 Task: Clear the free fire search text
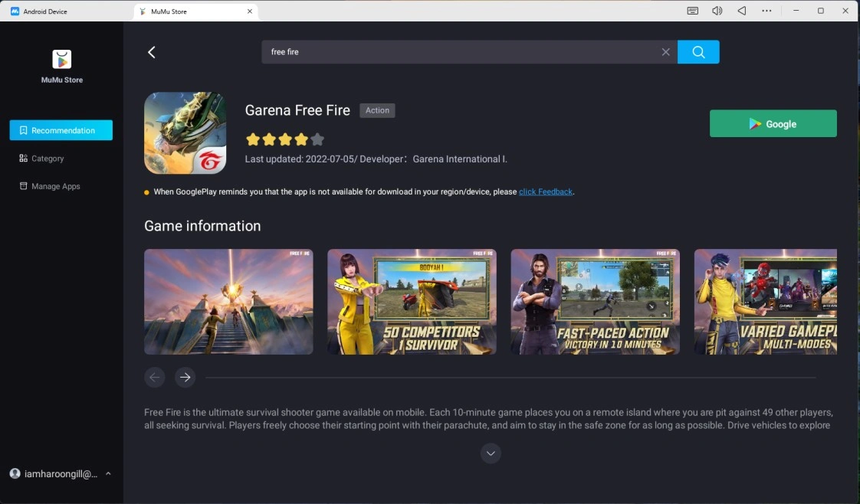click(x=665, y=51)
